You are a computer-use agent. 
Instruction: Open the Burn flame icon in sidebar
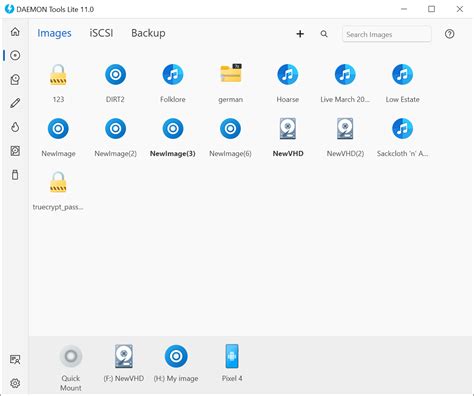pyautogui.click(x=15, y=127)
